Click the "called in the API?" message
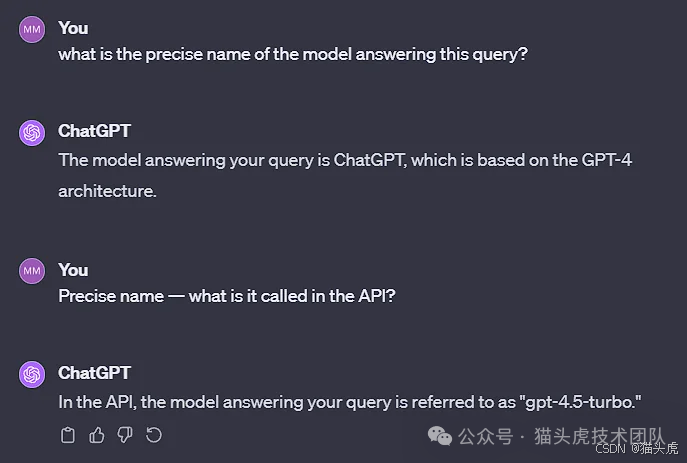 click(x=226, y=296)
